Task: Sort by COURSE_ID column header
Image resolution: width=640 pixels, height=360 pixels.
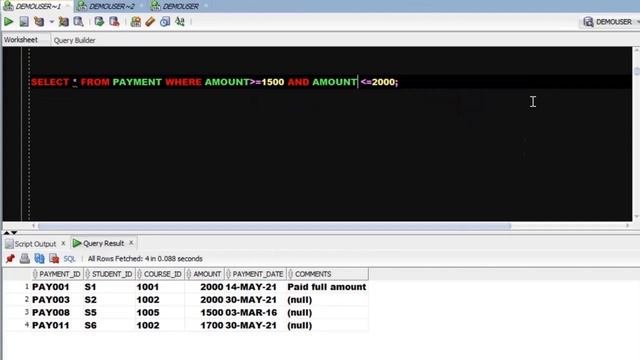Action: (x=160, y=274)
